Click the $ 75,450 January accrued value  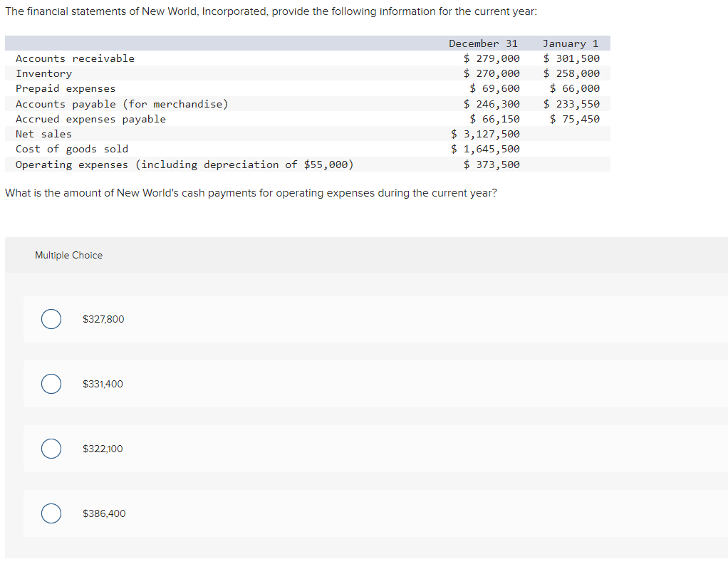[575, 119]
